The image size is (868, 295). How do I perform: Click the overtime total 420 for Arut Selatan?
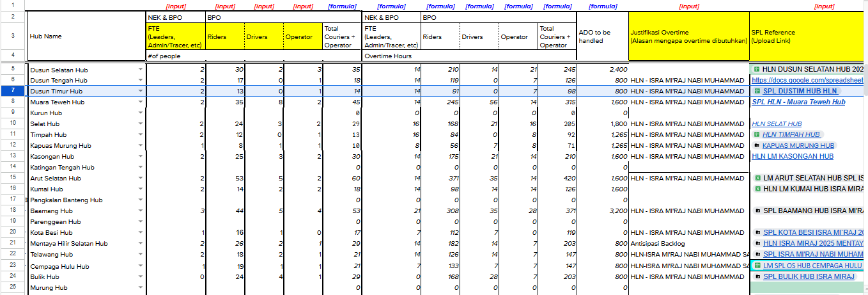[557, 178]
